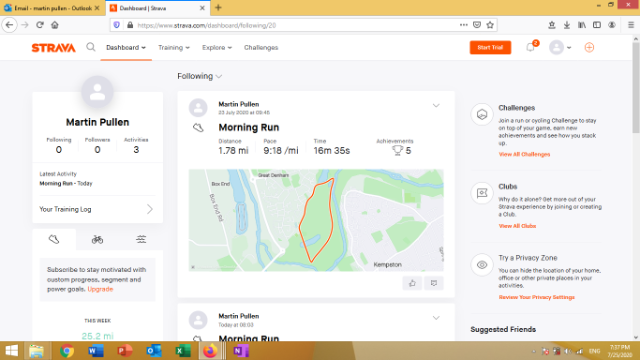Bookmark page with the star icon
Screen dimensions: 640x360
[x=490, y=25]
